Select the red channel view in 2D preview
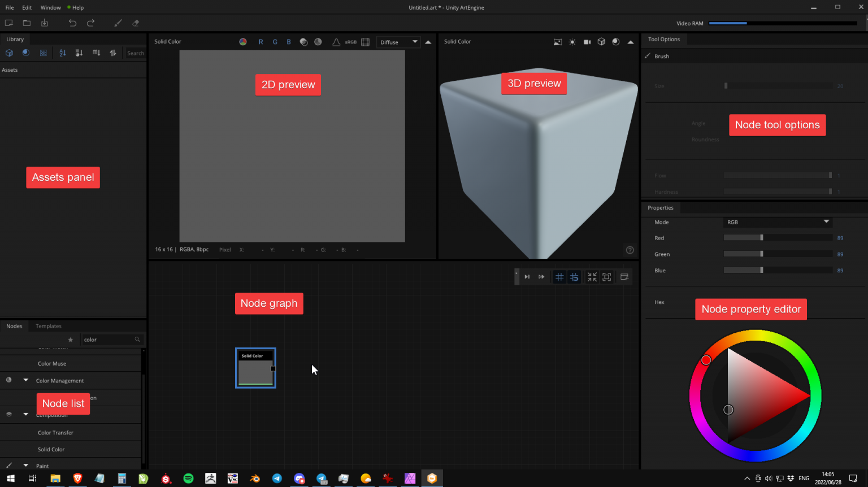Image resolution: width=868 pixels, height=487 pixels. [261, 41]
